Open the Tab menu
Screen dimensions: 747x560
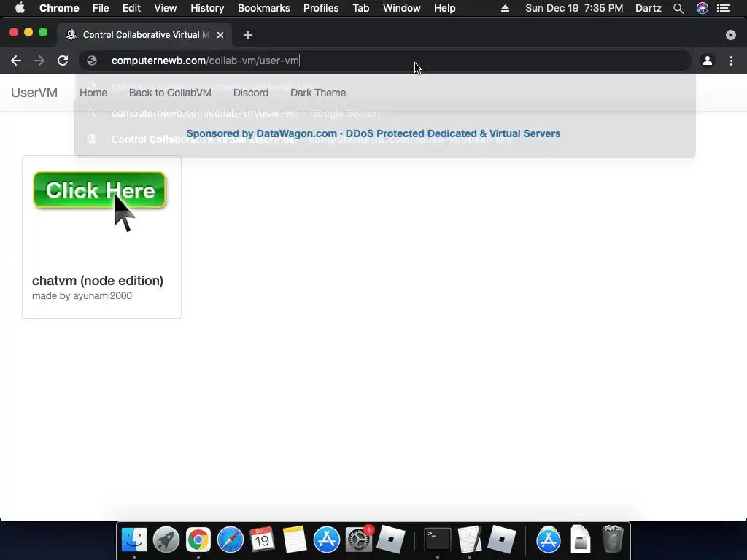pos(361,8)
